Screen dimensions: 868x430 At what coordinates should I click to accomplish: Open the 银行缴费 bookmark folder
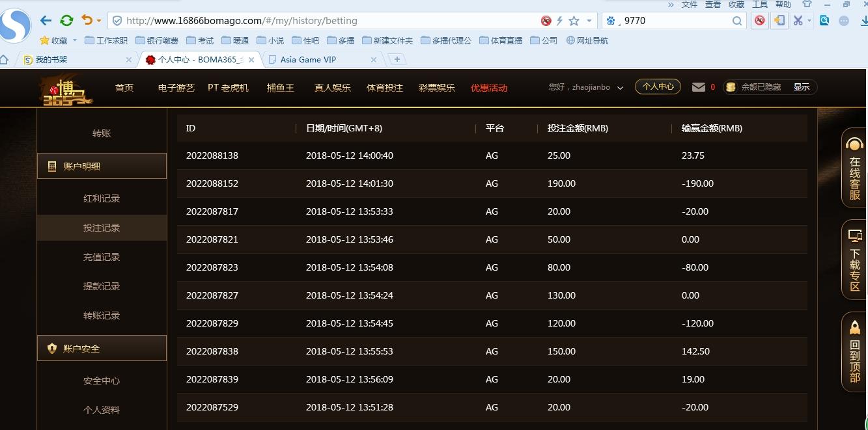157,40
